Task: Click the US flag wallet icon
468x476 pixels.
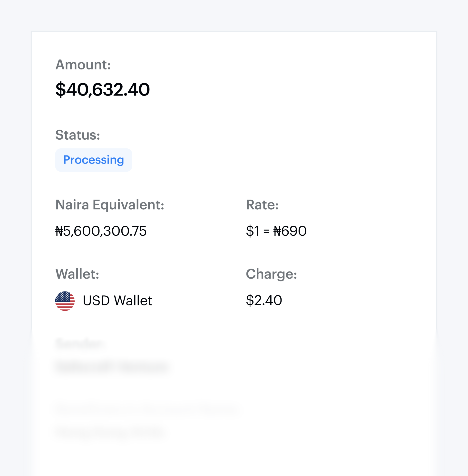Action: [65, 301]
